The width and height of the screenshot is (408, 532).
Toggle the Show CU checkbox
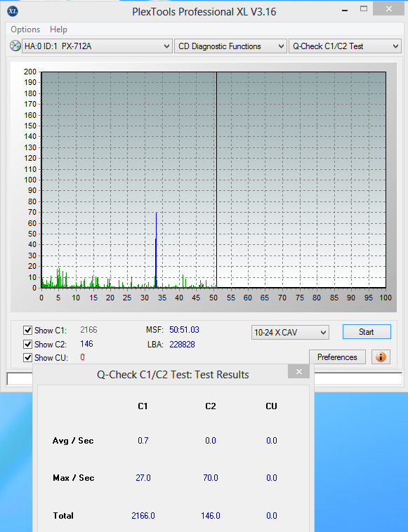tap(27, 358)
